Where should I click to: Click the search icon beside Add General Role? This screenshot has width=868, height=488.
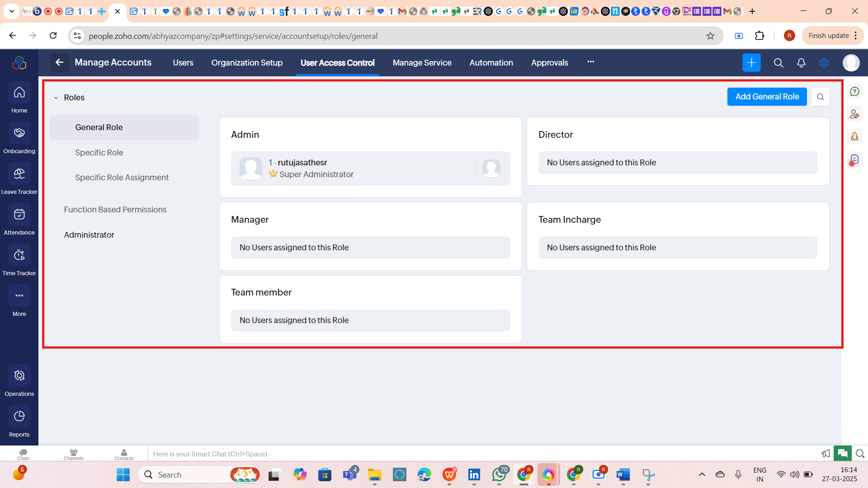[820, 97]
